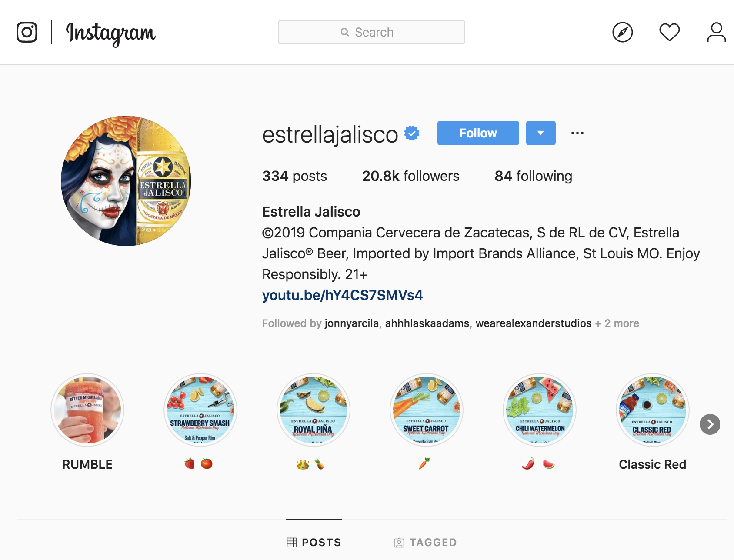Open the profile person icon
This screenshot has width=734, height=560.
(x=716, y=32)
